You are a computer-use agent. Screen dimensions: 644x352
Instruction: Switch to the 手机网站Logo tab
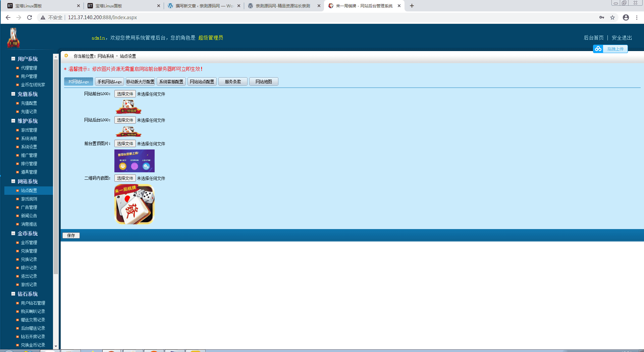click(109, 82)
